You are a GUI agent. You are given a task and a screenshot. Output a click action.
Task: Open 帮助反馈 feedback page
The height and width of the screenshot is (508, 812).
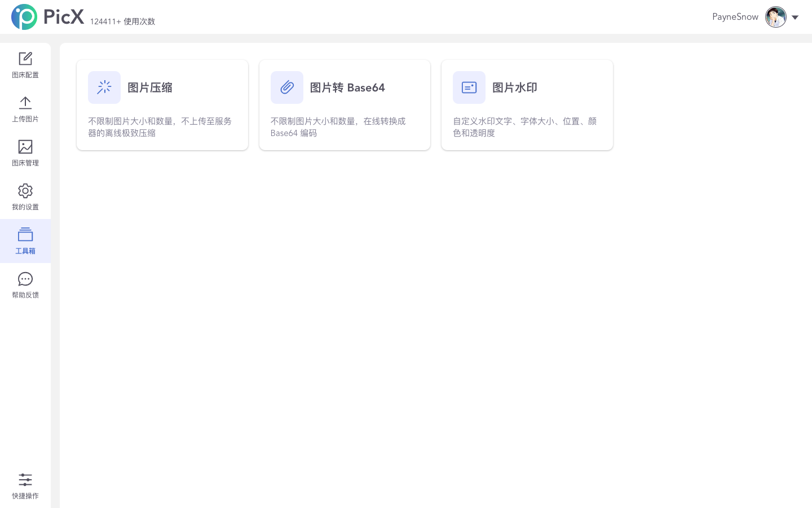pos(25,284)
